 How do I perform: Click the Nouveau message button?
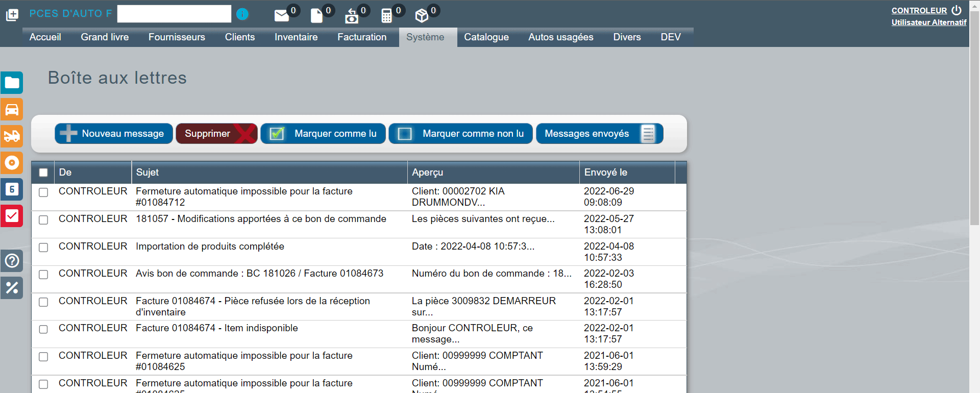(114, 134)
